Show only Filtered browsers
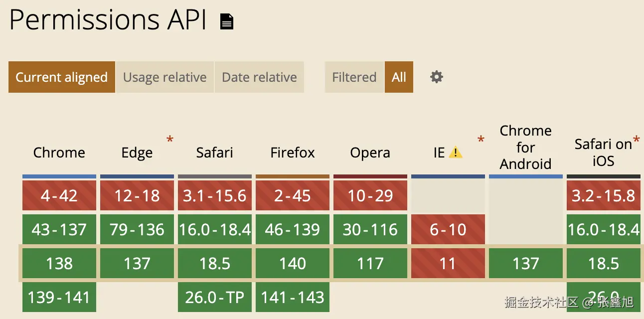Viewport: 644px width, 319px height. coord(354,77)
